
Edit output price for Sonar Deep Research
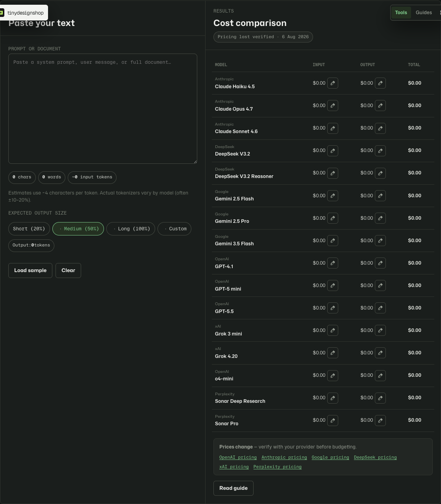coord(380,398)
